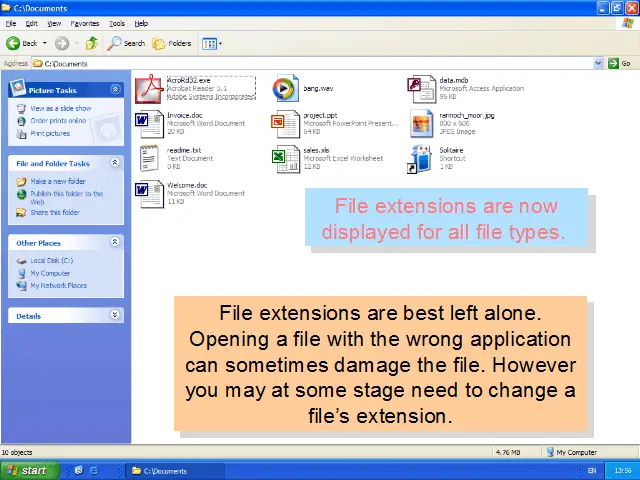Collapse the Picture Tasks panel
Screen dimensions: 640x480
point(115,88)
